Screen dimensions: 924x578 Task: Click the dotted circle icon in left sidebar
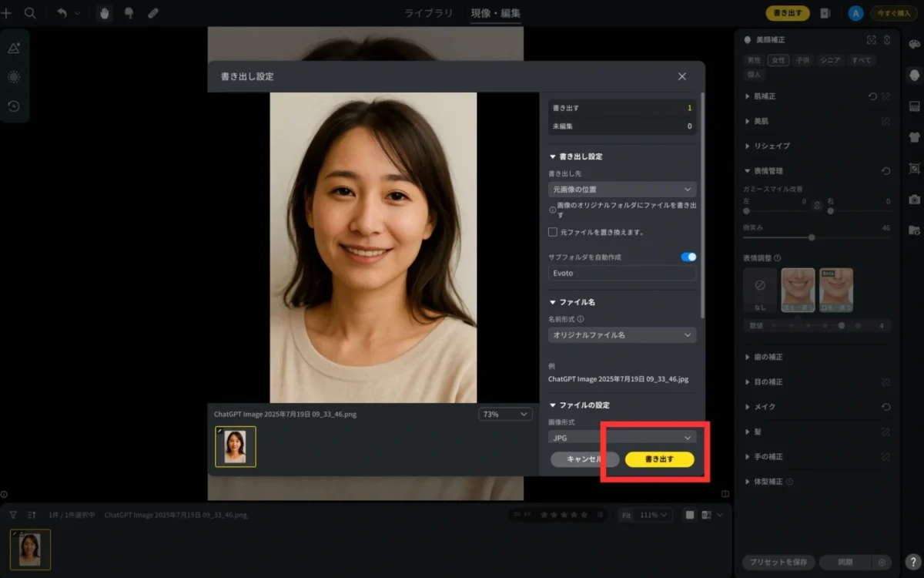(x=14, y=77)
